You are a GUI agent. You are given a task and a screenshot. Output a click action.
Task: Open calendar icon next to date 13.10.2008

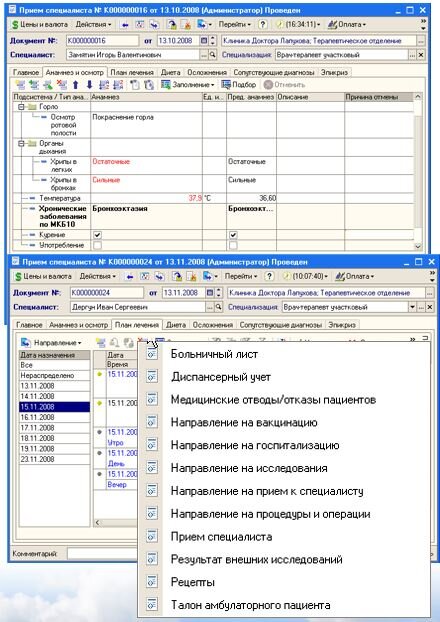[x=204, y=40]
